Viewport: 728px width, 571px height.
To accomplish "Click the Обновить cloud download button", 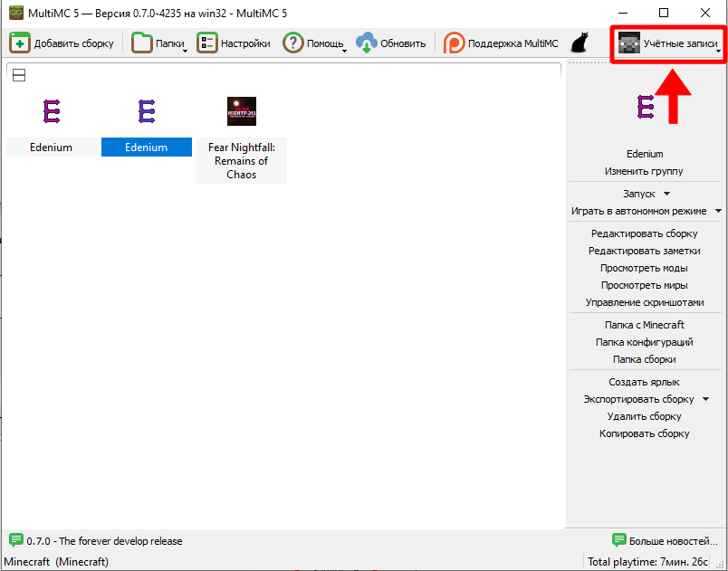I will pos(391,43).
